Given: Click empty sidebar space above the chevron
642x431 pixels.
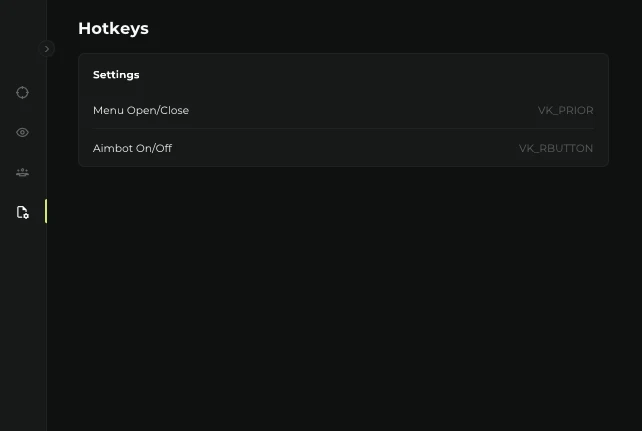Looking at the screenshot, I should tap(23, 20).
